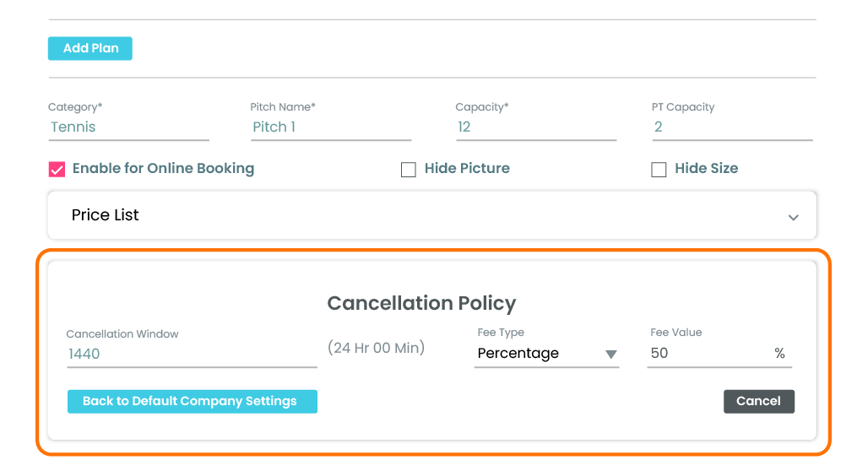The width and height of the screenshot is (868, 471).
Task: Click the Hide Picture label text
Action: [x=467, y=169]
